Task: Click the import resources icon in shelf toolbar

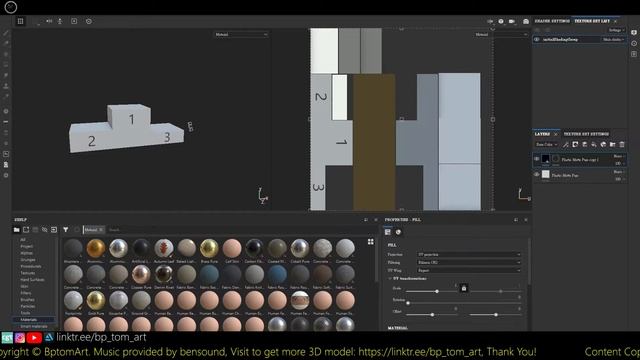Action: pyautogui.click(x=54, y=230)
